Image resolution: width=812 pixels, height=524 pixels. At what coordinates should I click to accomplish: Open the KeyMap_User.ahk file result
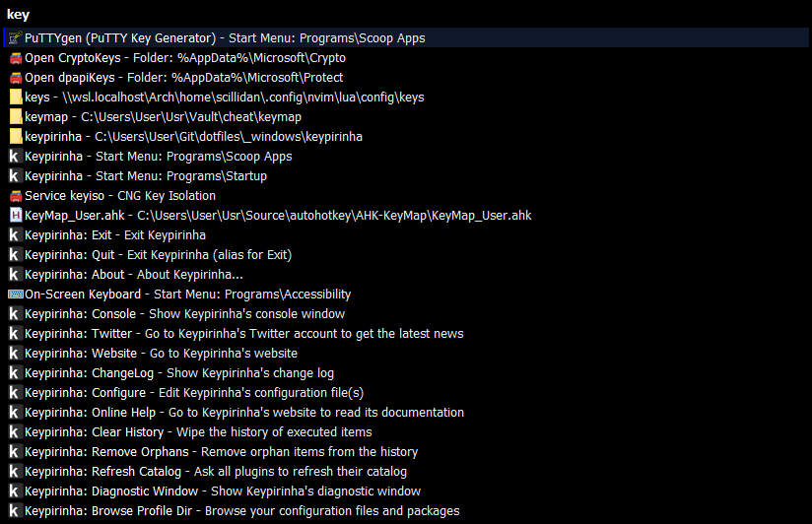pos(406,215)
